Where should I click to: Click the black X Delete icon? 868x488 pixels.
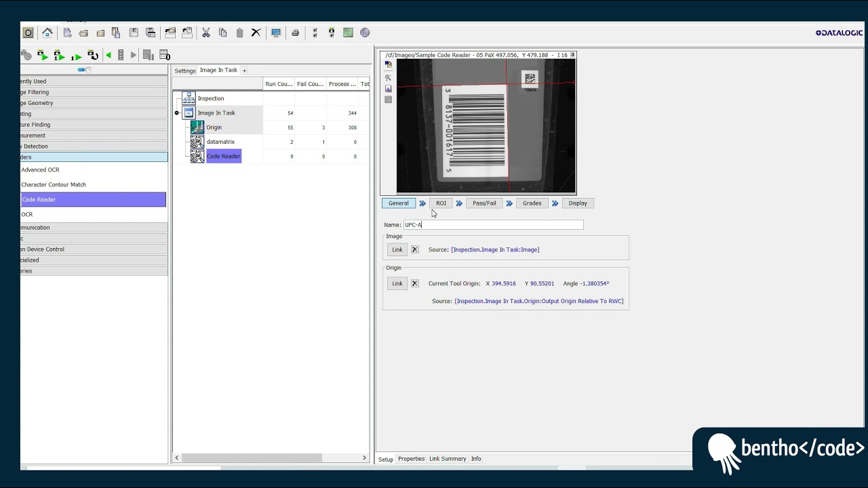pyautogui.click(x=256, y=33)
